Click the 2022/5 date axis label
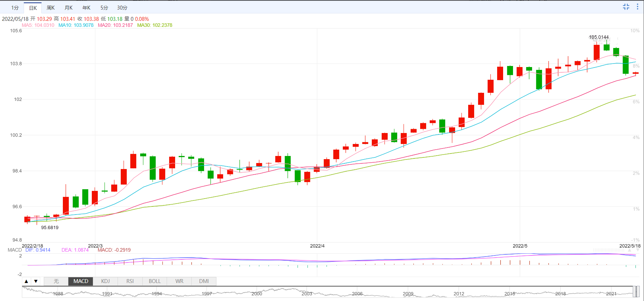The image size is (644, 301). 520,246
